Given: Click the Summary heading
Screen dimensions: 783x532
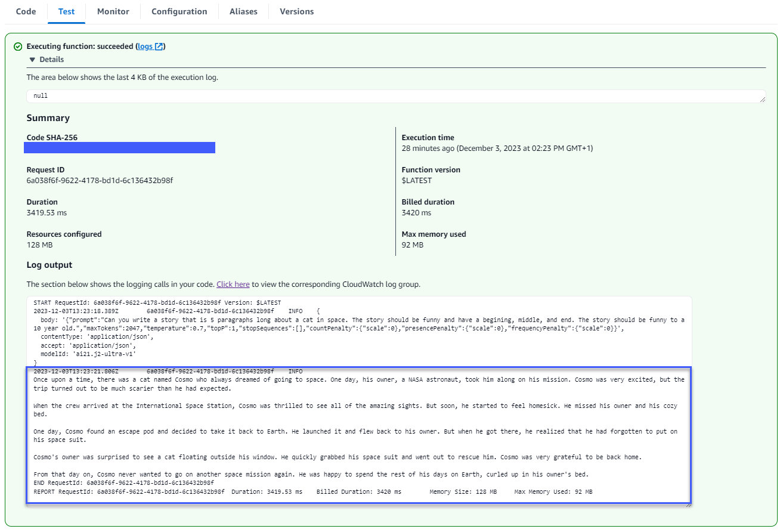Looking at the screenshot, I should pos(48,118).
